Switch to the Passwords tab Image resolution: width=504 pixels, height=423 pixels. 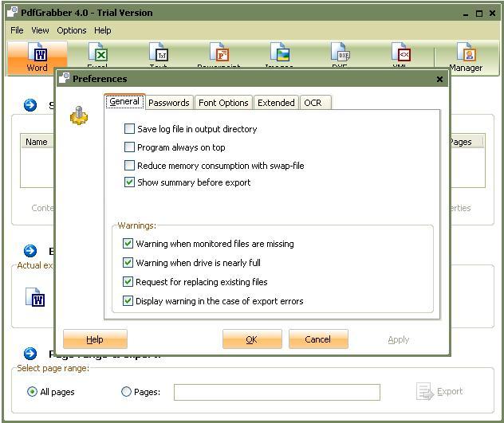coord(169,103)
